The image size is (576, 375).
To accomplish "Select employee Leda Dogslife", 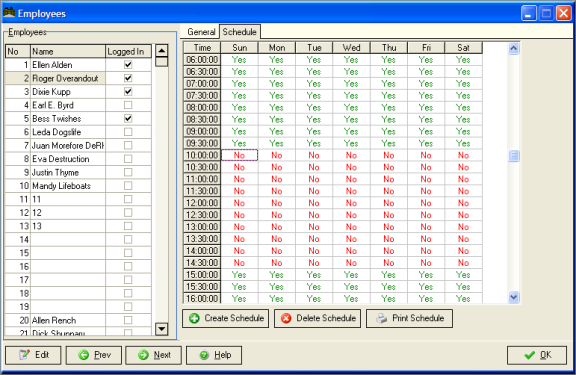I will (68, 132).
